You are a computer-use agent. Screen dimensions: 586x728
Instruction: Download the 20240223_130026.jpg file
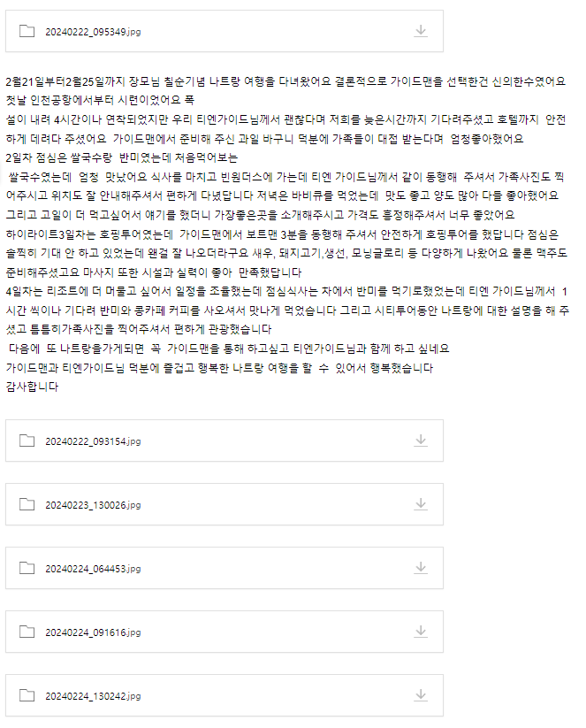tap(421, 504)
